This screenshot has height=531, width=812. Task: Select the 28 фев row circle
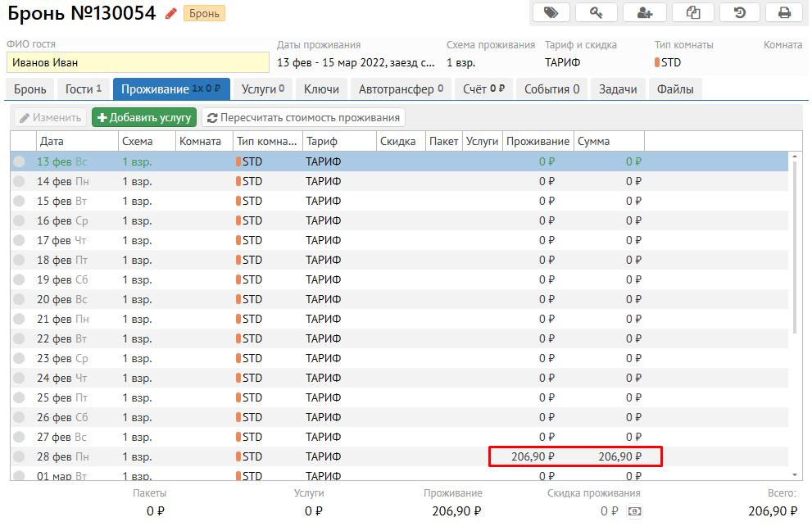19,456
